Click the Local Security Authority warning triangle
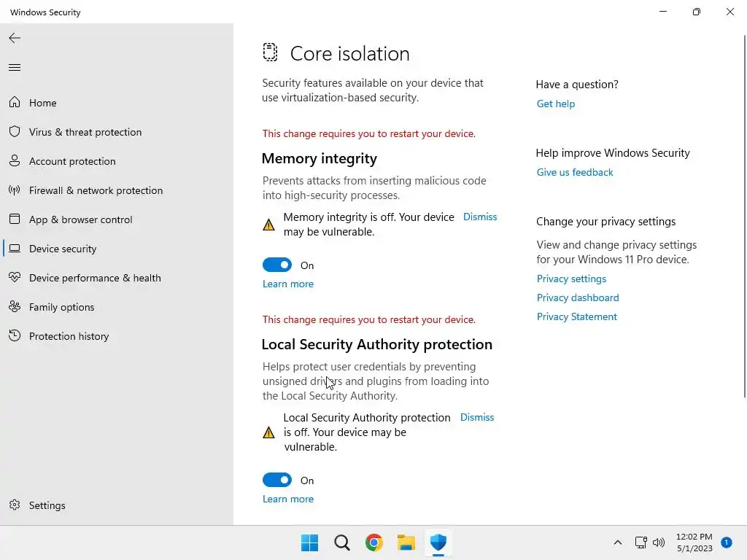This screenshot has width=747, height=560. coord(268,432)
